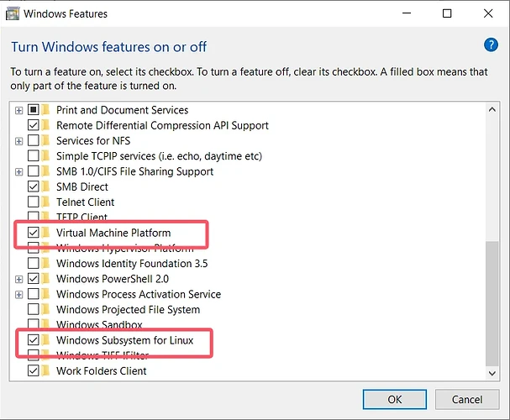Expand the Windows PowerShell 2.0 node
This screenshot has height=420, width=510.
coord(18,279)
